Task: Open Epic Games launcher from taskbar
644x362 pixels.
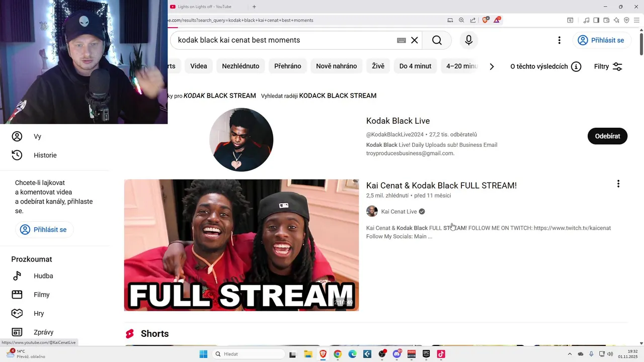Action: point(426,354)
